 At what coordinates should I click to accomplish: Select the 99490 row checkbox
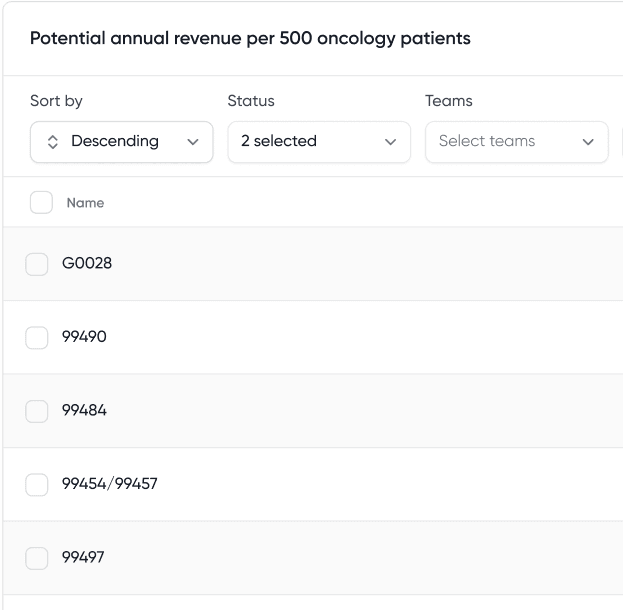coord(37,337)
